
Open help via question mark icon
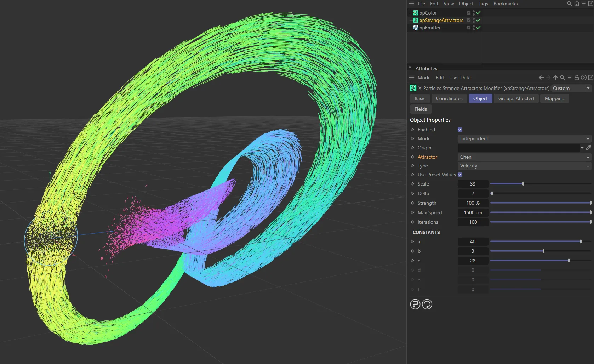[415, 304]
